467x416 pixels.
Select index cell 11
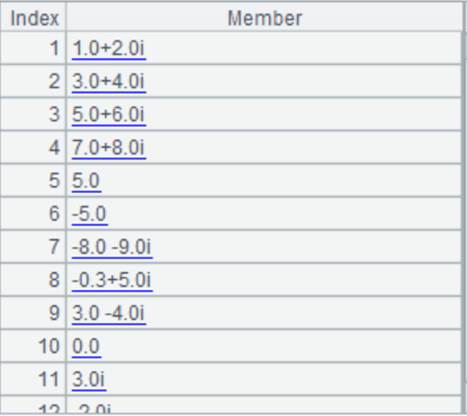tap(33, 379)
